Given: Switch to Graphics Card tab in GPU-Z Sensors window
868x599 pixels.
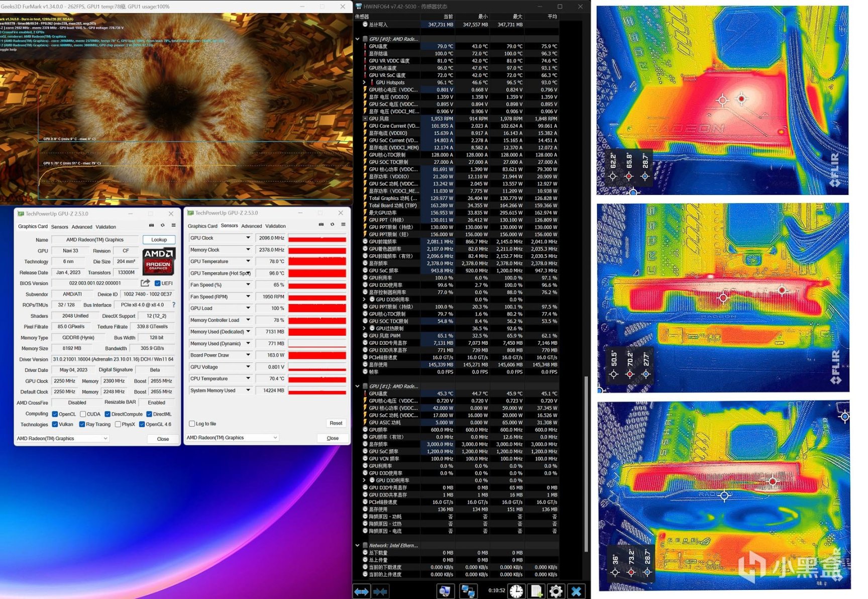Looking at the screenshot, I should click(202, 226).
